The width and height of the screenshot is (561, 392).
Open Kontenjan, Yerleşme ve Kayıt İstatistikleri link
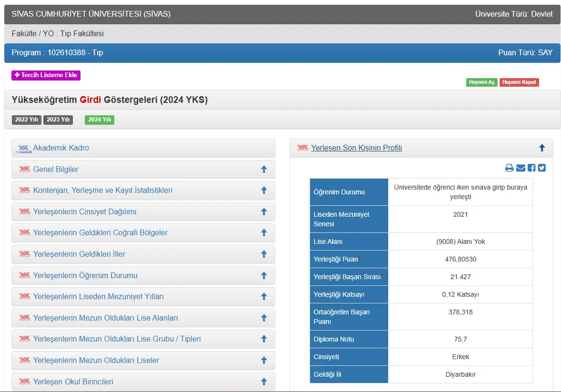(x=103, y=191)
